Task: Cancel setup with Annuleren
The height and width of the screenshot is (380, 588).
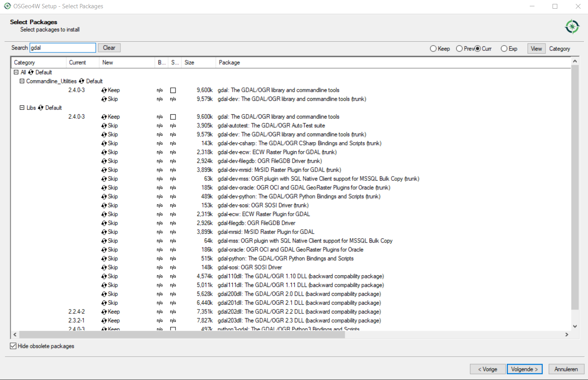Action: point(566,369)
